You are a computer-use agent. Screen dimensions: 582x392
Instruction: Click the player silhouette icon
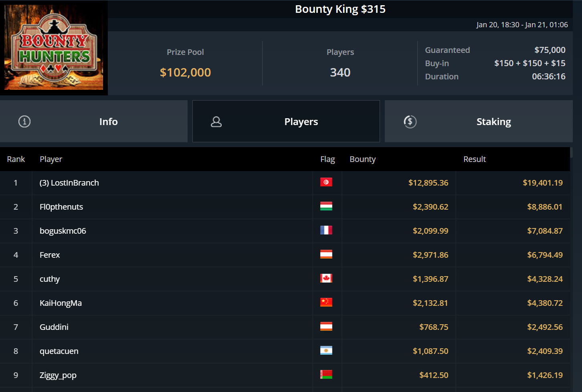click(x=216, y=121)
